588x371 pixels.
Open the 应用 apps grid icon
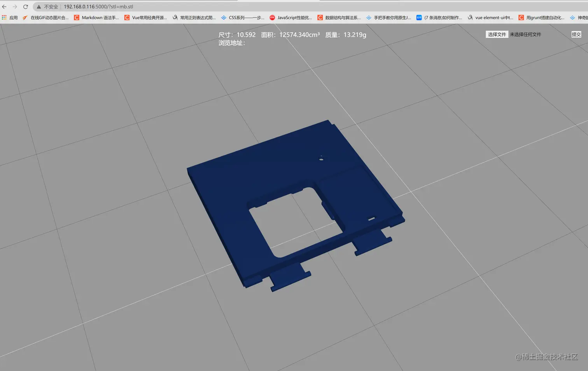tap(4, 17)
